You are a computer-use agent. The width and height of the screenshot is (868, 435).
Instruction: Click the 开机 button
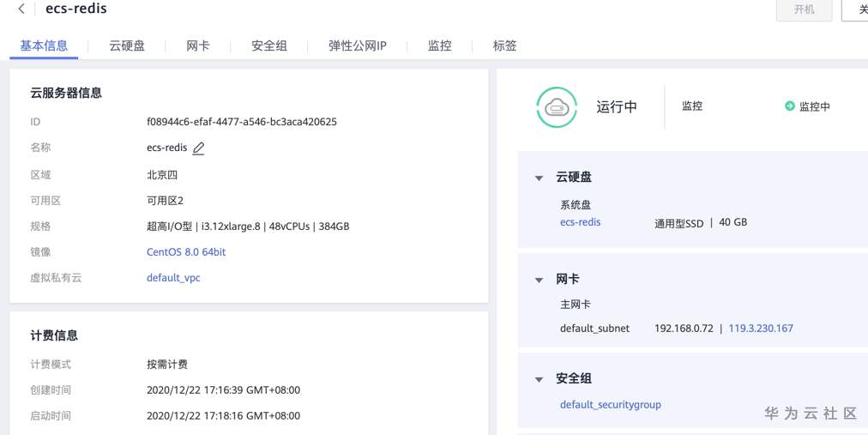click(804, 9)
